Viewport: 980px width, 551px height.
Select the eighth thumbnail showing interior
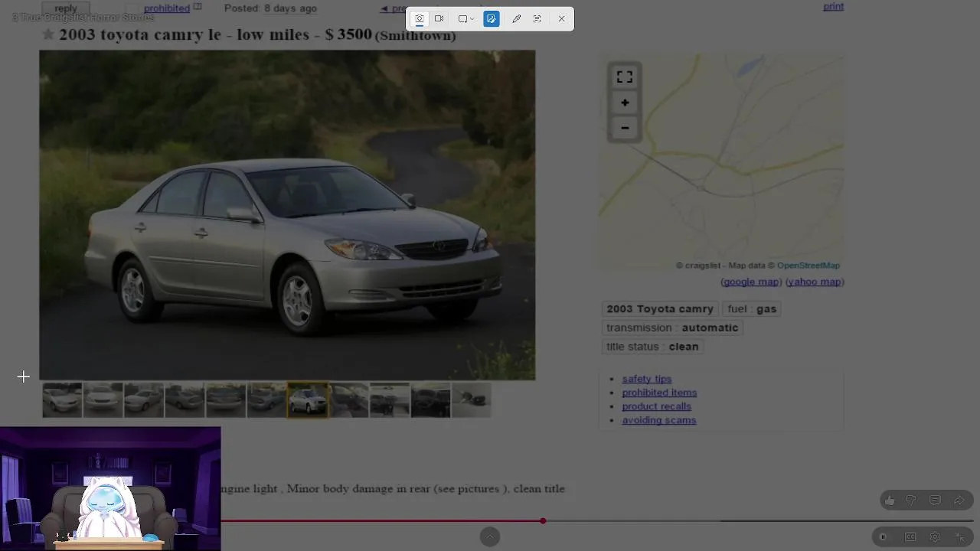348,400
